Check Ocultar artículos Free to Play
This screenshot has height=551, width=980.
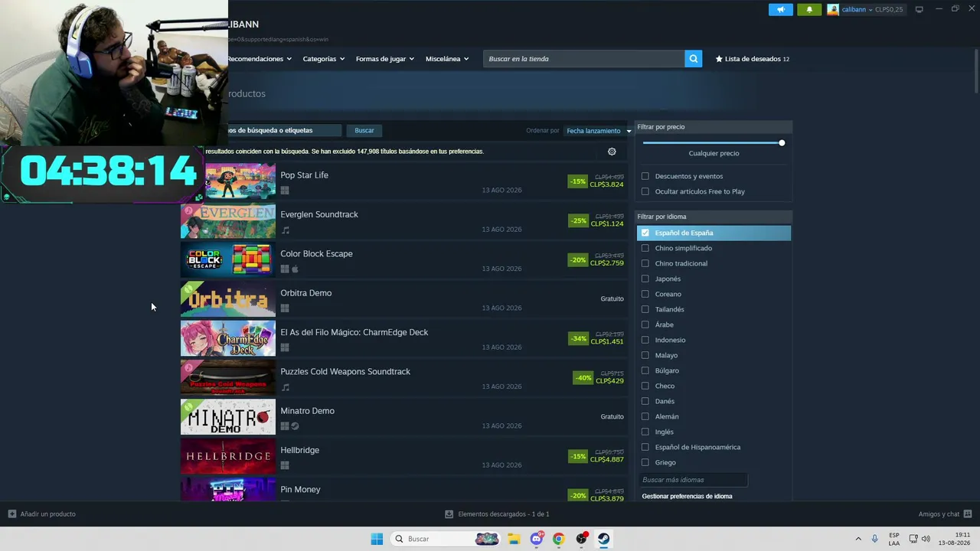pos(645,191)
